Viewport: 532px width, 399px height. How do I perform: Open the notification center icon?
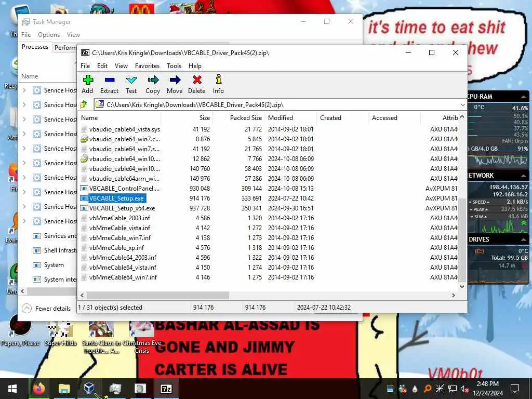(x=515, y=389)
